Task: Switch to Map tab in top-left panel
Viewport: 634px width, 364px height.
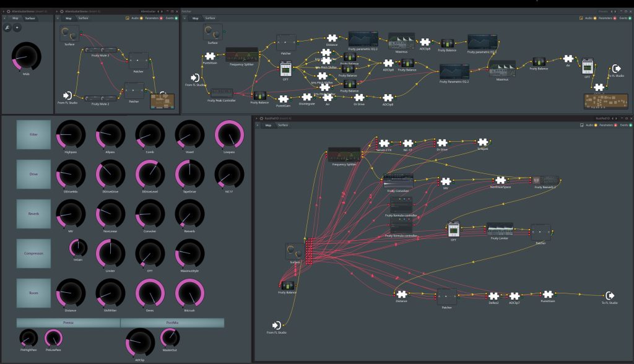Action: click(15, 18)
